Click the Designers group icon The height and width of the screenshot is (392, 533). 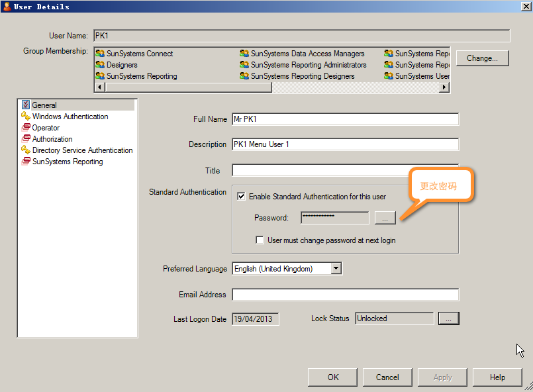point(100,65)
